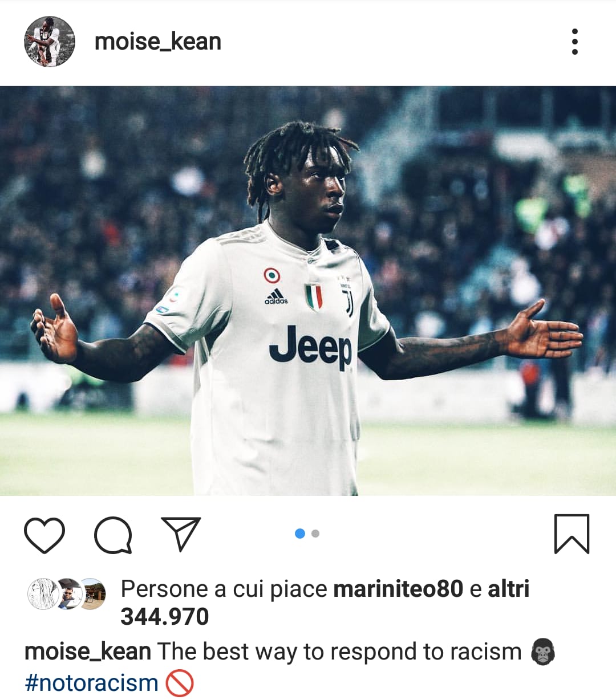Like the post with the heart icon
This screenshot has height=700, width=616.
tap(44, 535)
